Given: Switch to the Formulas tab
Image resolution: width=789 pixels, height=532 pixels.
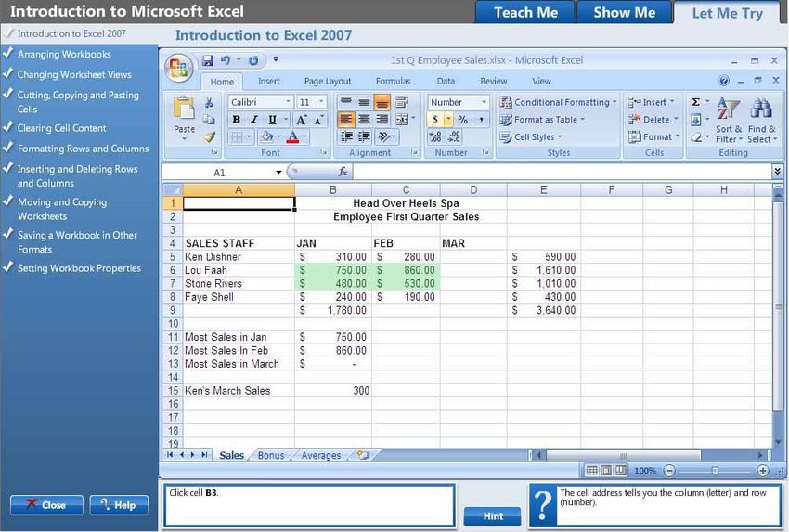Looking at the screenshot, I should coord(393,81).
